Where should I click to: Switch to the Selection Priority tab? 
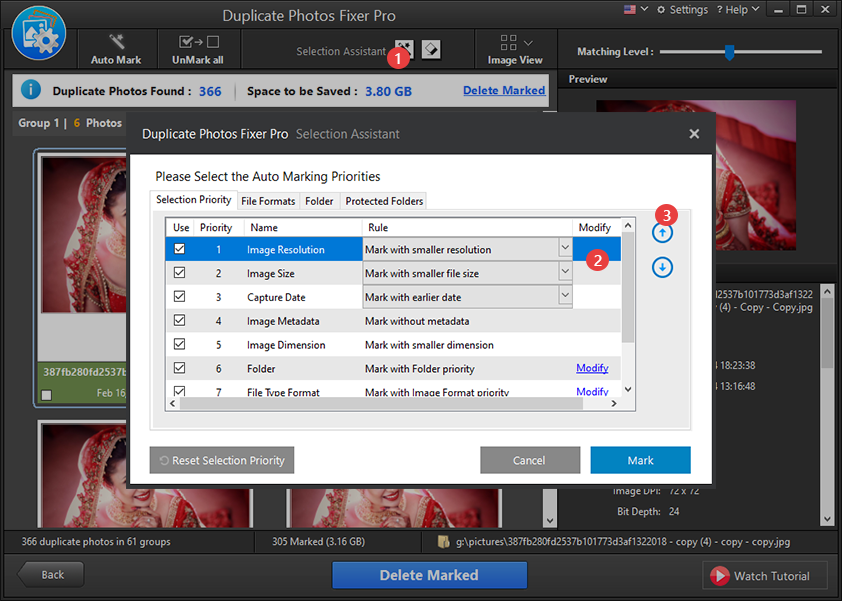coord(193,200)
